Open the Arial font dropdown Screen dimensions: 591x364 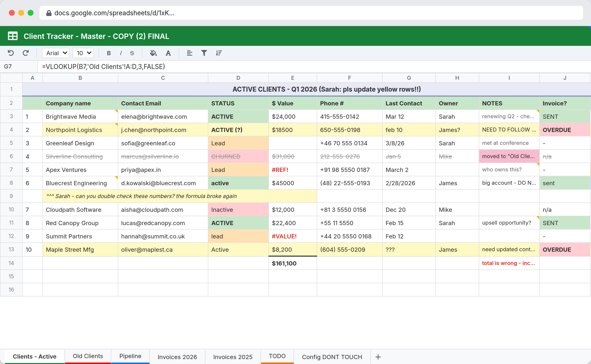(x=55, y=53)
